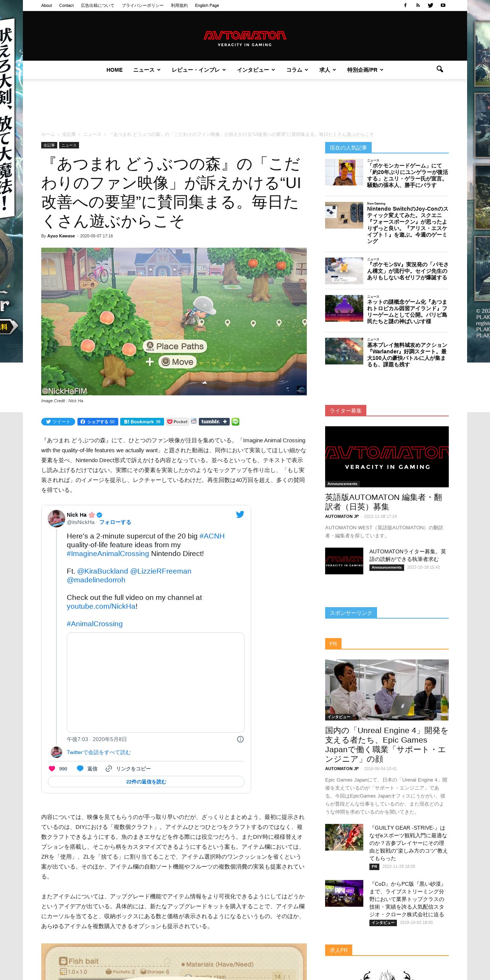Open GUILTY GEAR -STRIVE- article
490x980 pixels.
click(x=408, y=843)
